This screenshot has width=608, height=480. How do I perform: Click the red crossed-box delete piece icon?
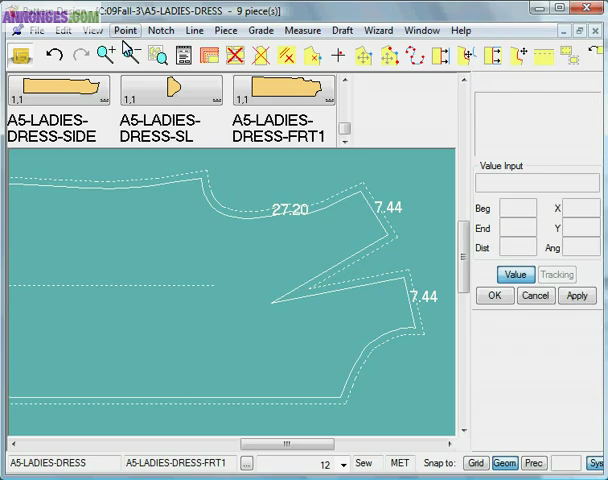point(235,56)
